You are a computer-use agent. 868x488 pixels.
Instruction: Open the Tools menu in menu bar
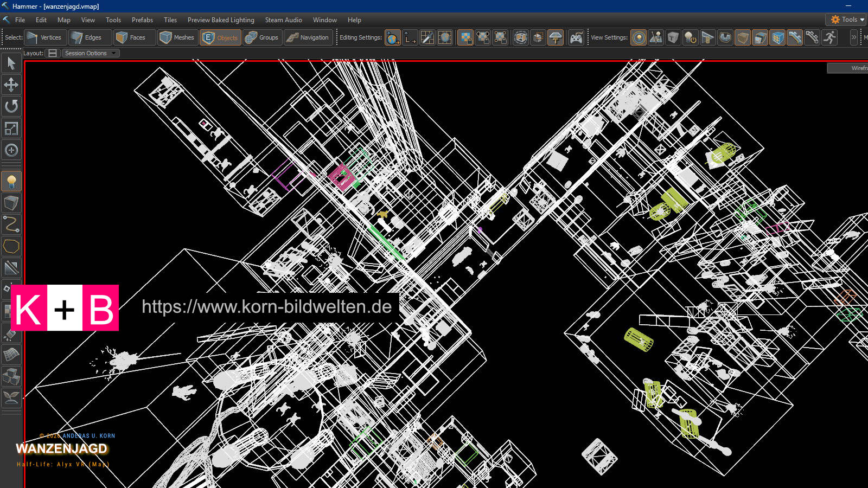113,20
